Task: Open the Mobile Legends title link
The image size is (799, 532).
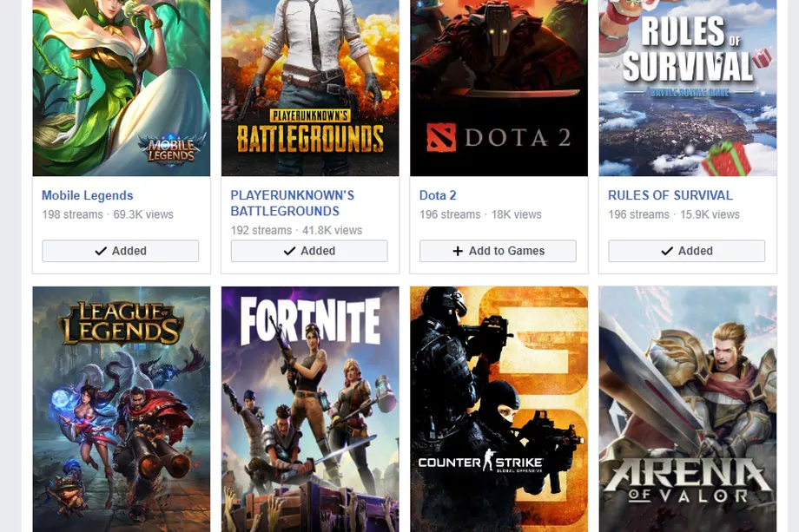Action: [87, 195]
